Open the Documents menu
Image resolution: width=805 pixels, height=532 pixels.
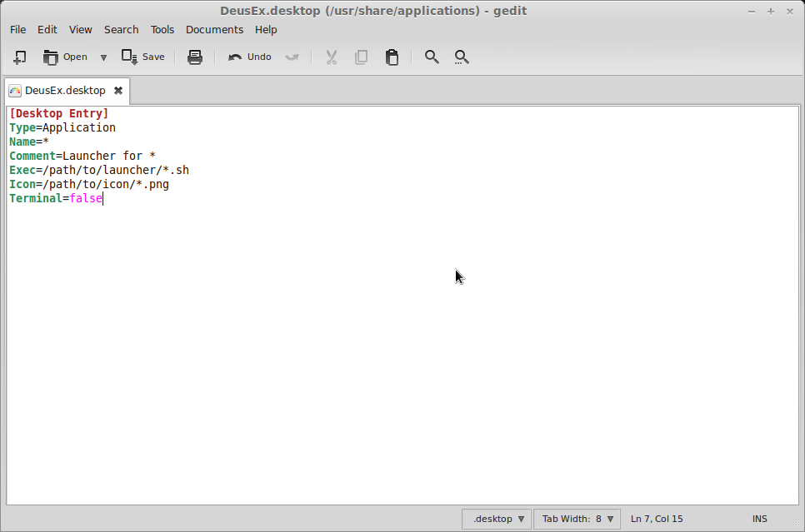click(x=215, y=30)
